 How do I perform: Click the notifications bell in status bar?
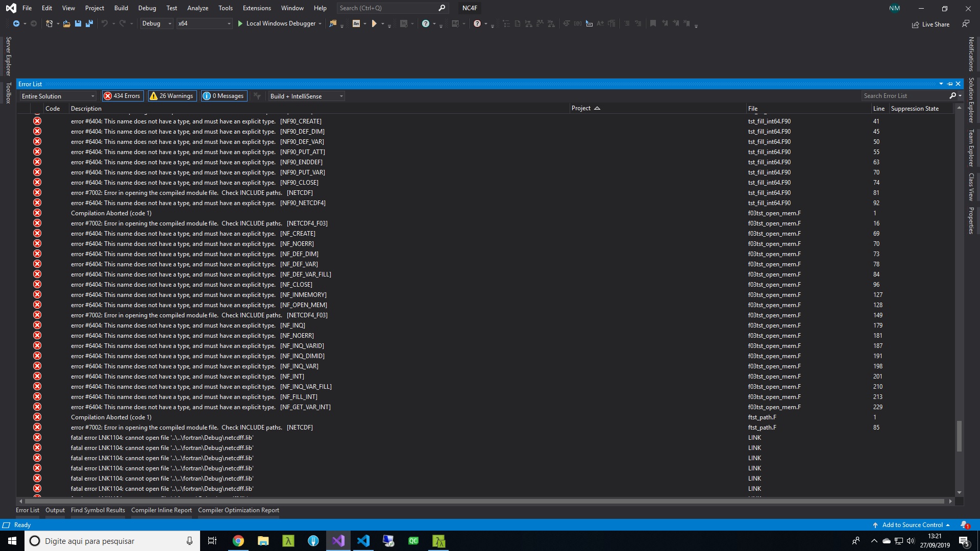point(964,525)
